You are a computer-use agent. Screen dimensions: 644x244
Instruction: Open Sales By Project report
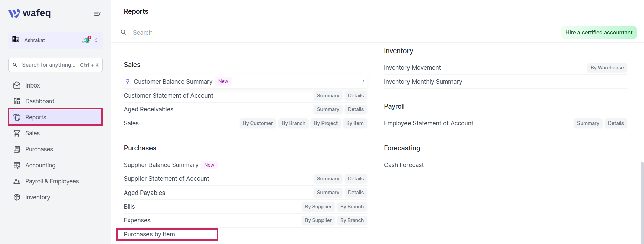pyautogui.click(x=326, y=123)
